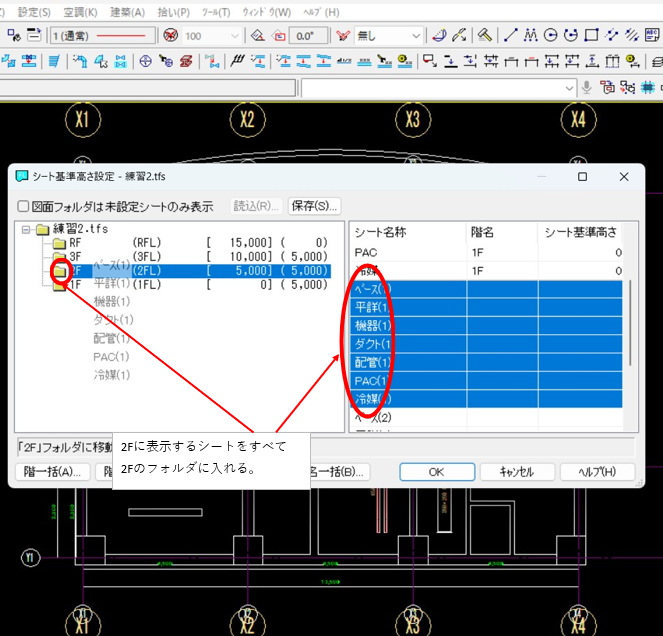
Task: Click the 階一括(A)... button
Action: 52,472
